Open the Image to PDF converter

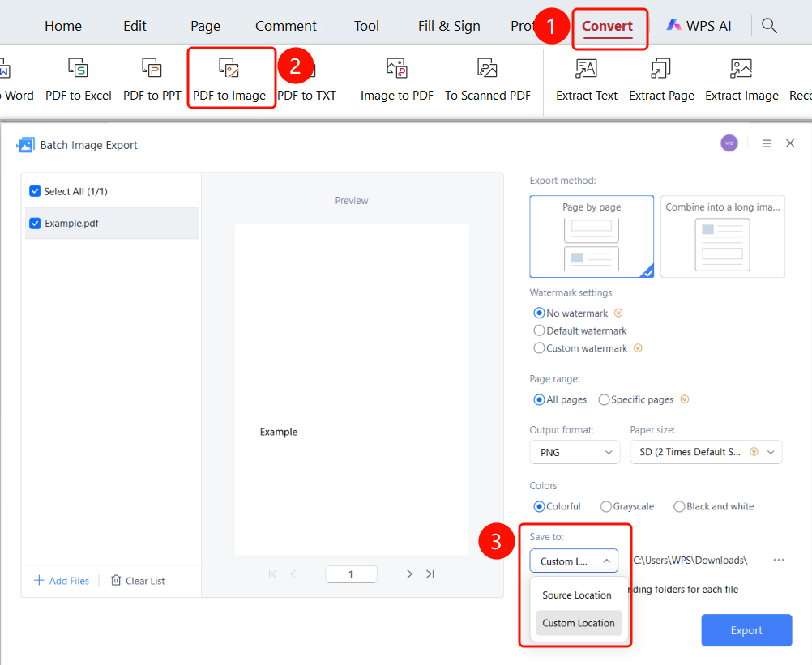(x=396, y=79)
